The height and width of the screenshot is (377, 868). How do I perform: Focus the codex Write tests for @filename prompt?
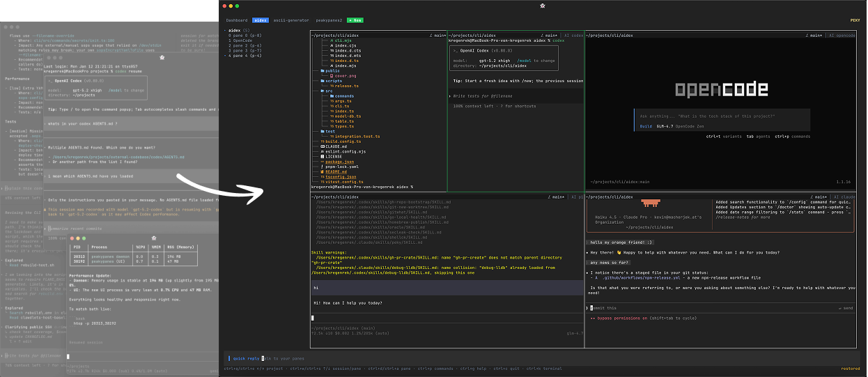(516, 95)
